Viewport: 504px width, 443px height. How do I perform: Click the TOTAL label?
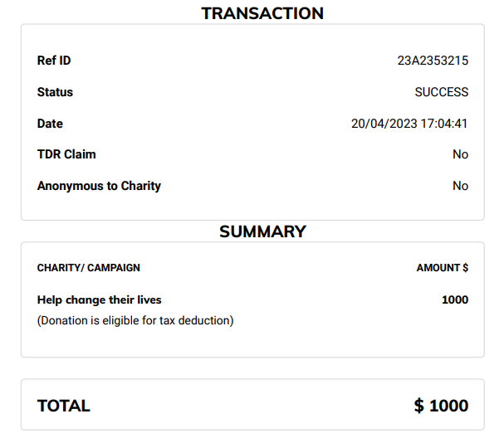[x=64, y=406]
